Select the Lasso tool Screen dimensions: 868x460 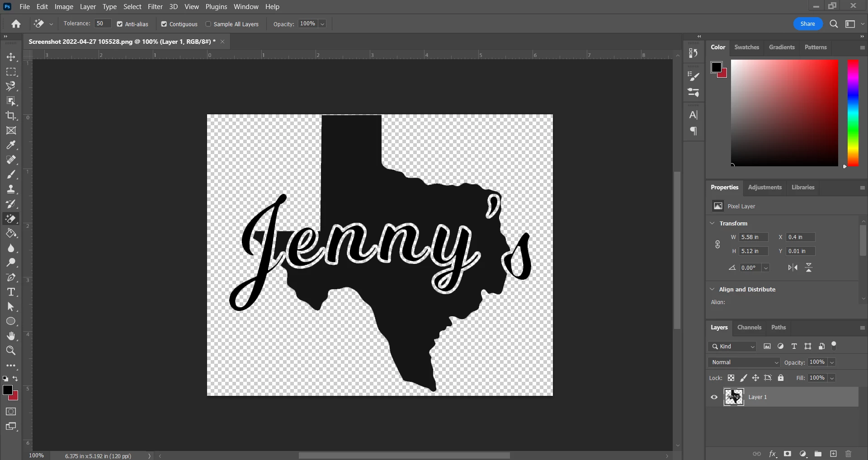click(x=11, y=86)
